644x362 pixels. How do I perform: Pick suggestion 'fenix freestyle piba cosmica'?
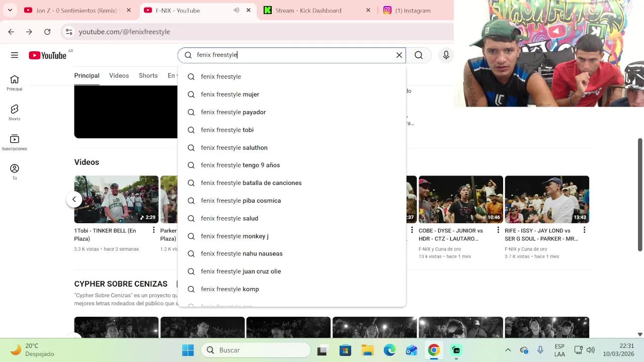click(x=291, y=201)
